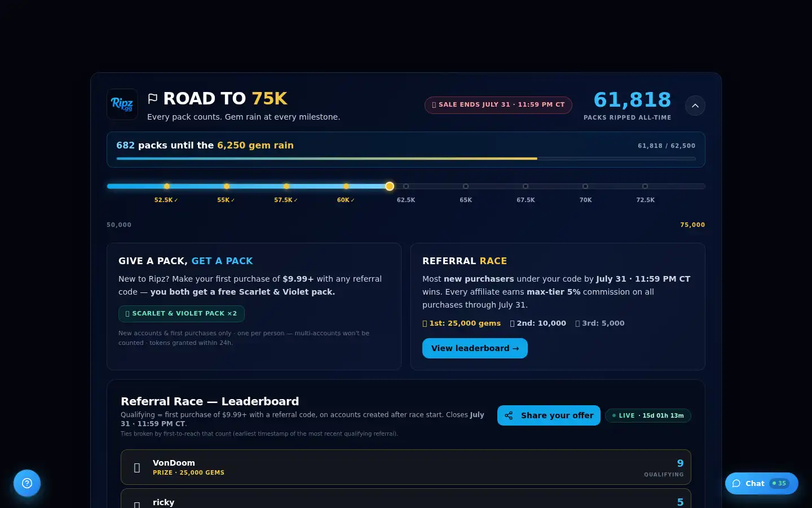812x508 pixels.
Task: Click VonDoom's PRIZE · 25,000 GEMS label
Action: [188, 473]
